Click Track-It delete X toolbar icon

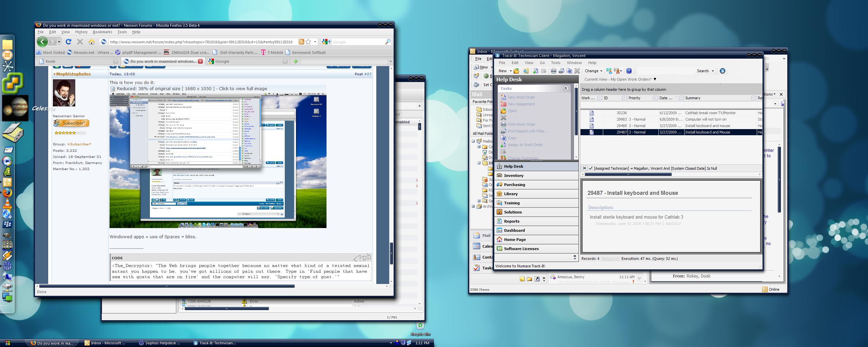[577, 71]
